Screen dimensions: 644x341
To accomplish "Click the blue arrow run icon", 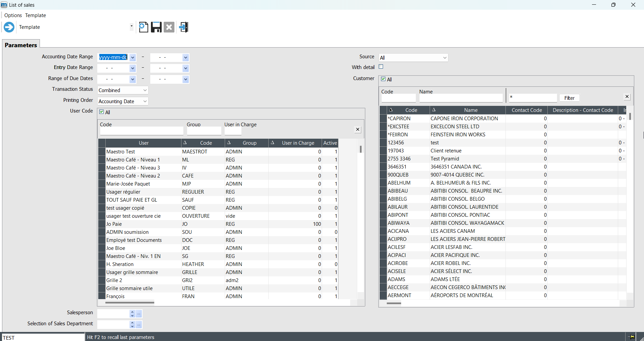I will click(9, 27).
